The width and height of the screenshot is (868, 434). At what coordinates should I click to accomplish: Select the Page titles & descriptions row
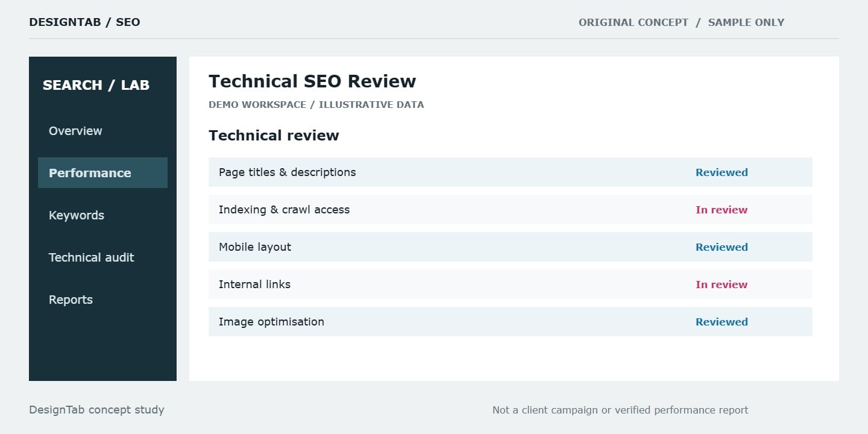point(511,172)
